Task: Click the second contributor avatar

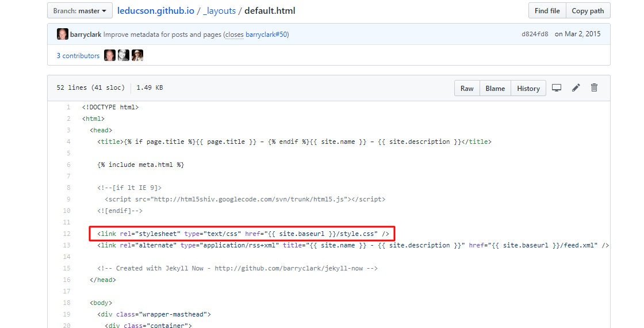Action: click(124, 56)
